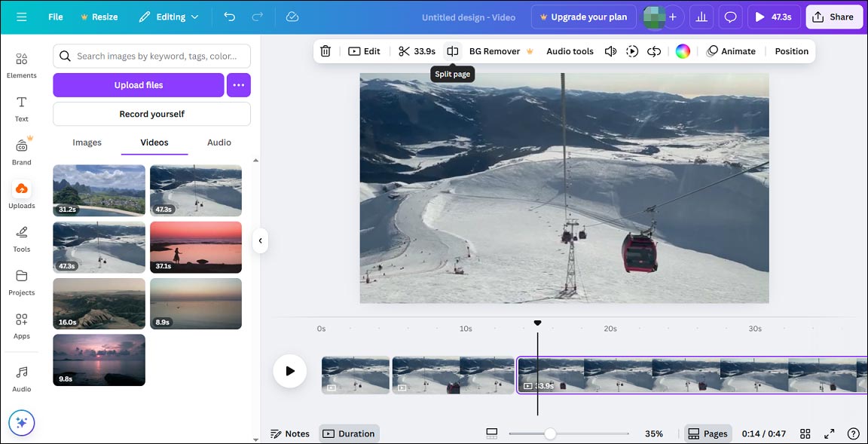
Task: Open the Projects sidebar panel
Action: tap(22, 283)
